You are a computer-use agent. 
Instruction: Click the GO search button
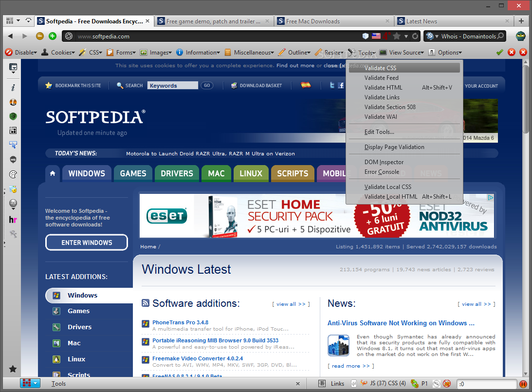pyautogui.click(x=207, y=86)
